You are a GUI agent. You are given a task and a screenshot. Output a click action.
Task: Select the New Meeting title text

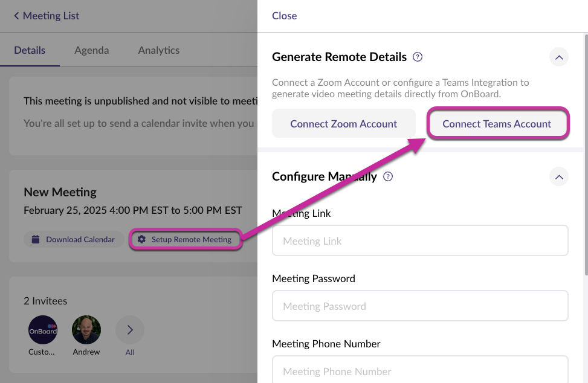pyautogui.click(x=60, y=192)
